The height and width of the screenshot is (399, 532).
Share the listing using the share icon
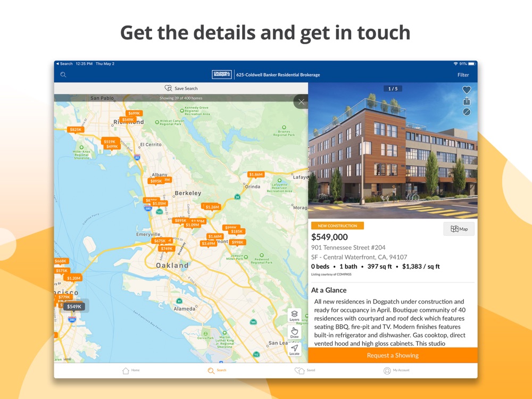(x=467, y=101)
